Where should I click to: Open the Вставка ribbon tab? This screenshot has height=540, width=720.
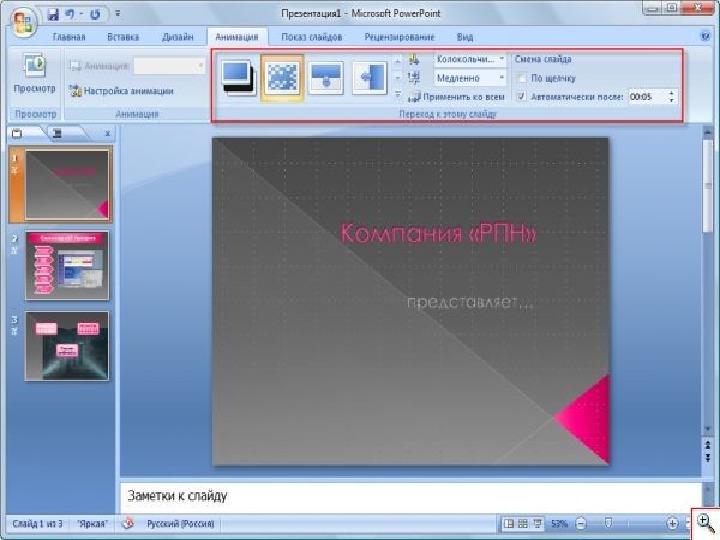[123, 37]
